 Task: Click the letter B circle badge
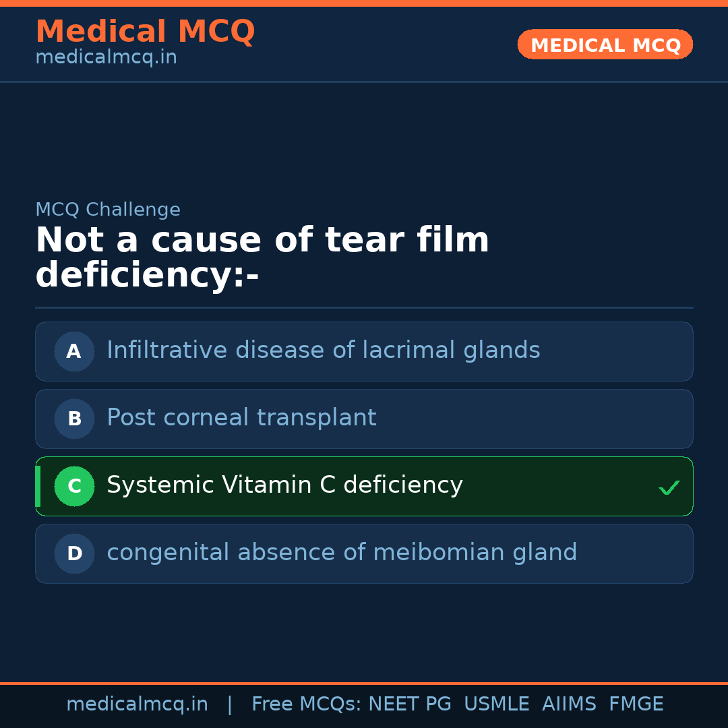tap(74, 419)
